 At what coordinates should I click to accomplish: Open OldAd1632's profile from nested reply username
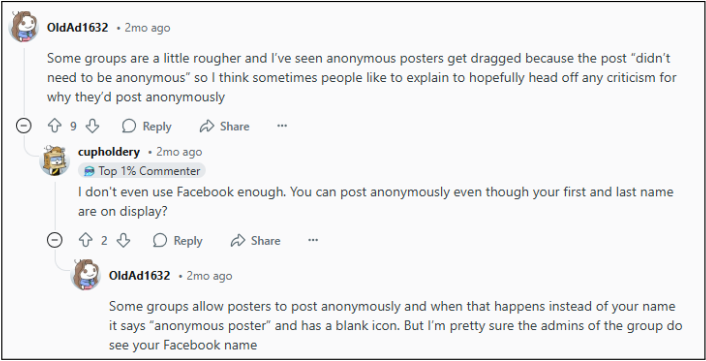point(140,276)
